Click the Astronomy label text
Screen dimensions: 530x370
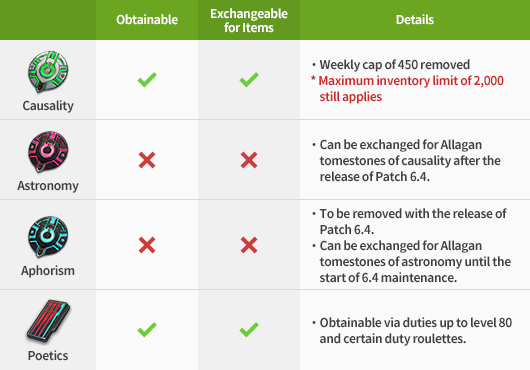coord(48,186)
